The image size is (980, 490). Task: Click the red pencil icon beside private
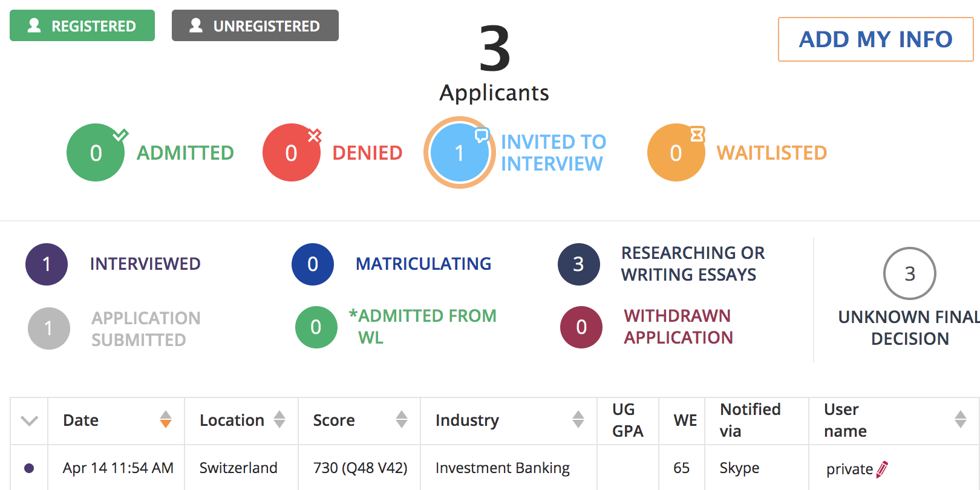pyautogui.click(x=882, y=469)
